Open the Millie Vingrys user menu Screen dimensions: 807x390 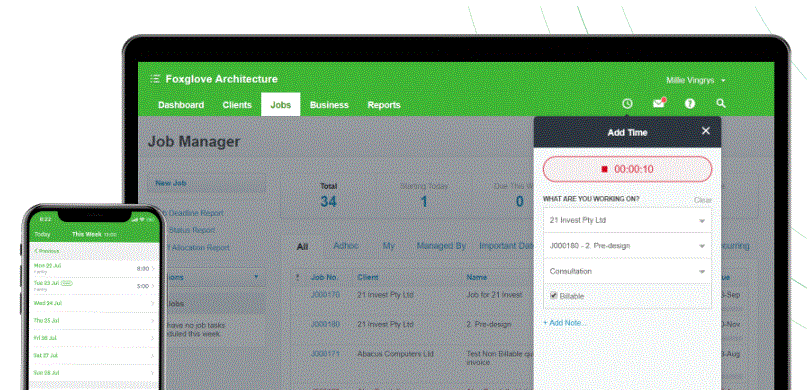pos(696,80)
